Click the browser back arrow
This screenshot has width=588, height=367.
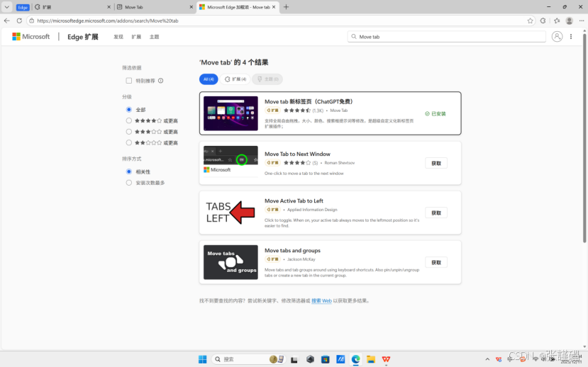point(7,21)
